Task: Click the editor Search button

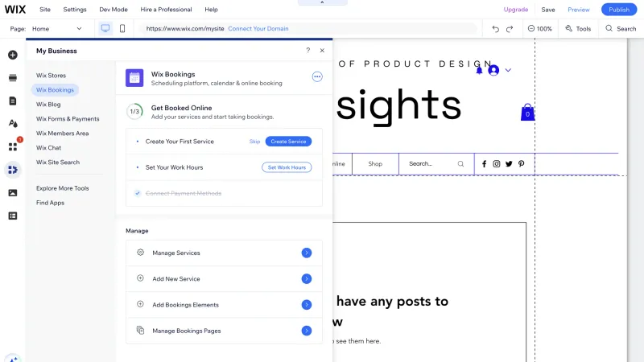Action: pos(621,29)
